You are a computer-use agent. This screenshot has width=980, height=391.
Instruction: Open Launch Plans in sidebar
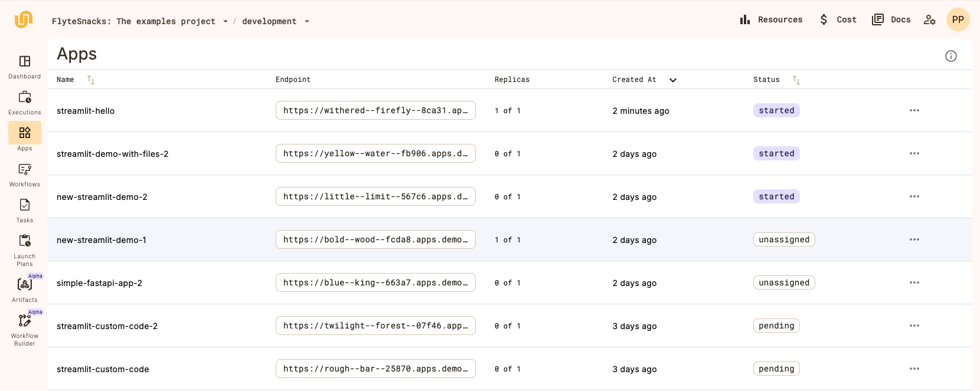[25, 242]
